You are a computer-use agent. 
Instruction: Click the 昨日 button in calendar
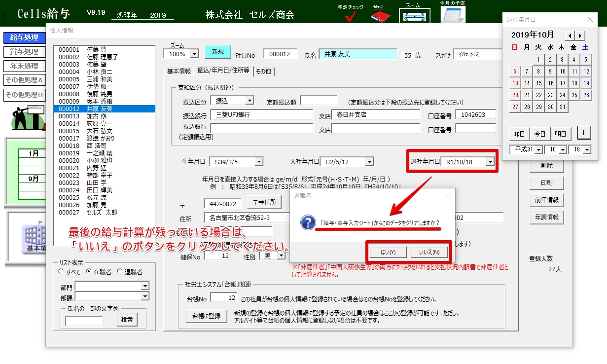[x=519, y=134]
